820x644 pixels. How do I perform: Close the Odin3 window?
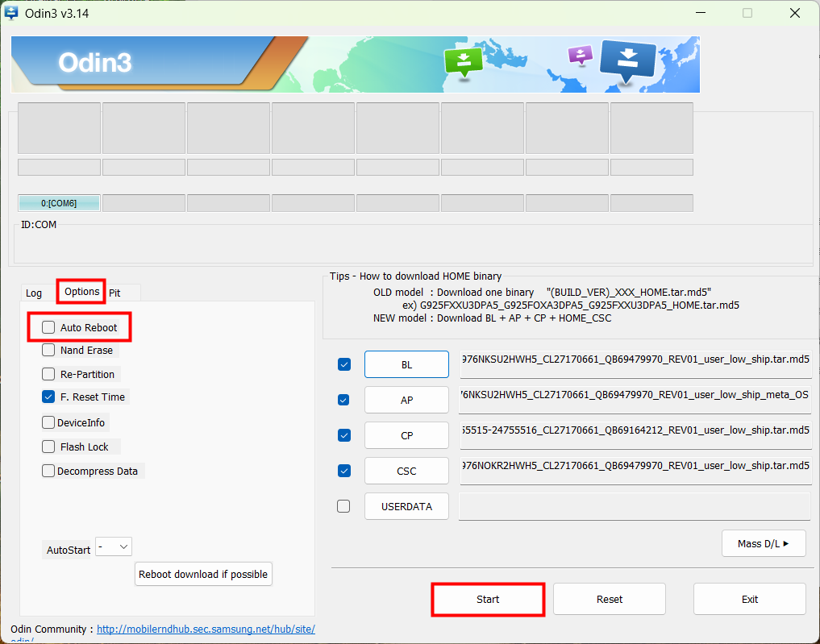pyautogui.click(x=795, y=13)
